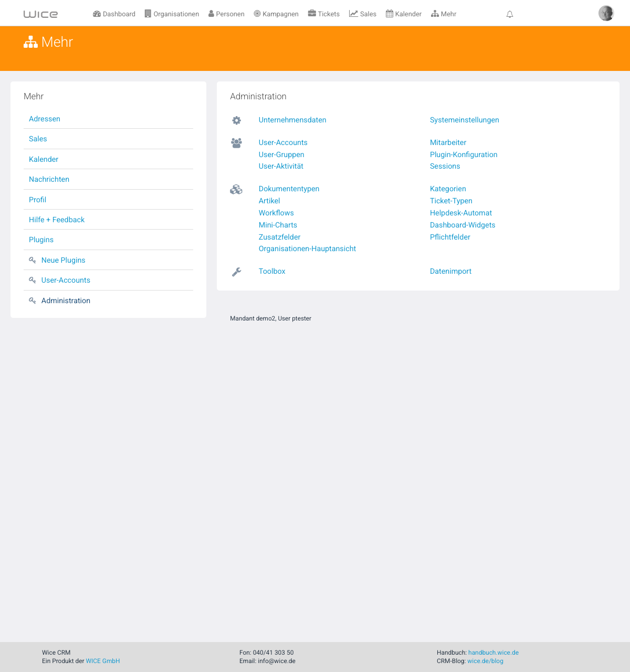Open wice.de/blog footer link
This screenshot has height=672, width=630.
click(486, 661)
